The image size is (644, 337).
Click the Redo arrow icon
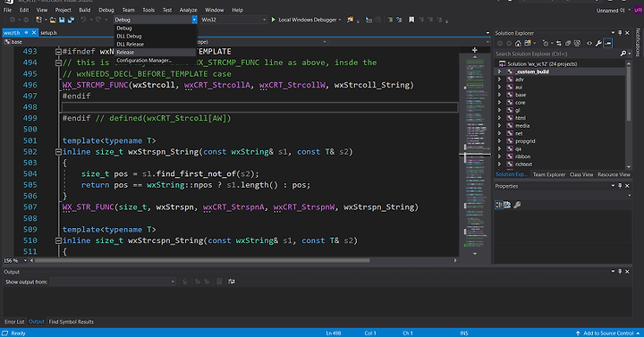coord(98,20)
